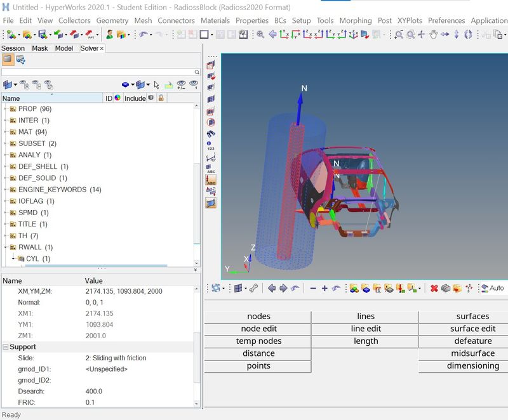Click the circle zoom magnifier icon
Viewport: 508px width, 420px height.
[410, 34]
